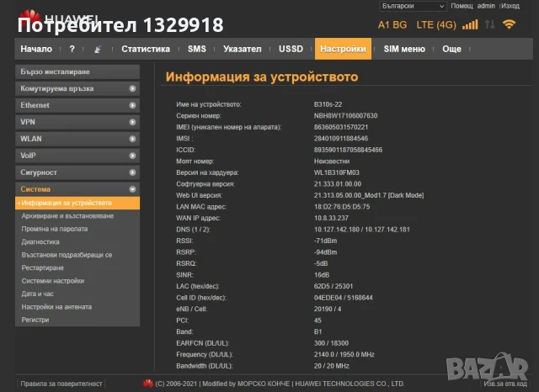Open Системни настройки page
Screen dimensions: 539x392
coord(53,281)
